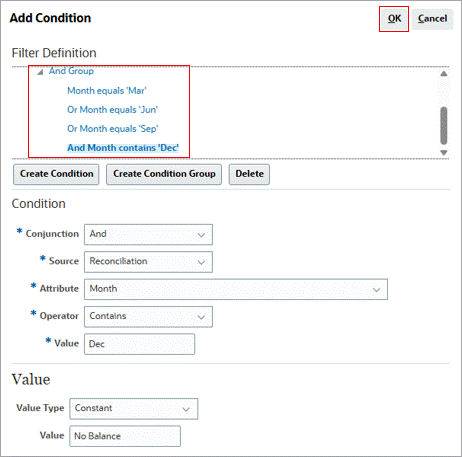The width and height of the screenshot is (462, 457).
Task: Click the filter list scroll up arrow
Action: click(x=444, y=74)
